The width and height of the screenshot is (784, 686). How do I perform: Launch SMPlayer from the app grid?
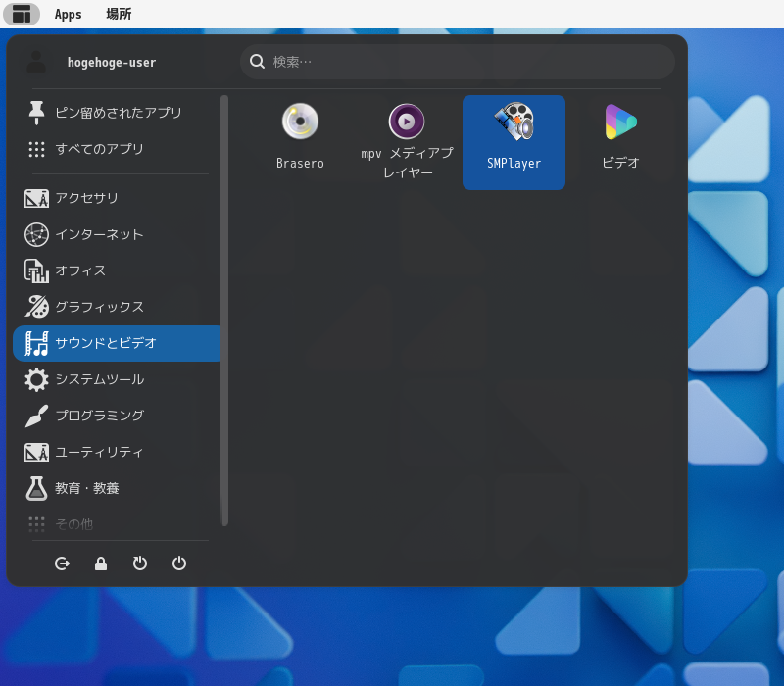coord(514,142)
